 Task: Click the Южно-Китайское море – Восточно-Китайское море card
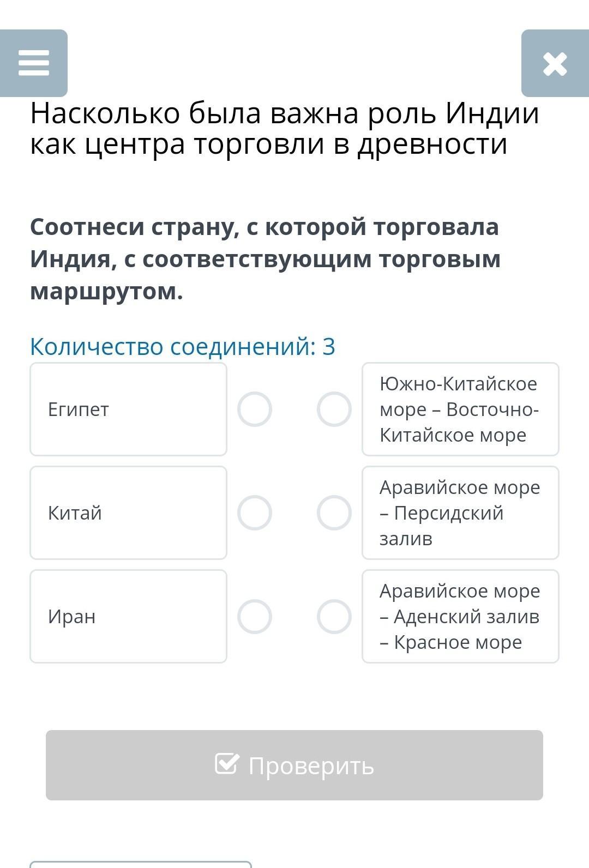460,409
